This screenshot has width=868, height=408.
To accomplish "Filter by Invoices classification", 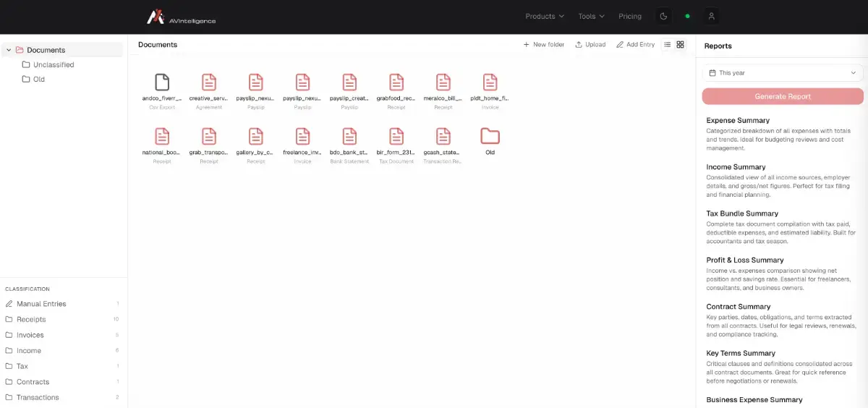I will pyautogui.click(x=62, y=335).
